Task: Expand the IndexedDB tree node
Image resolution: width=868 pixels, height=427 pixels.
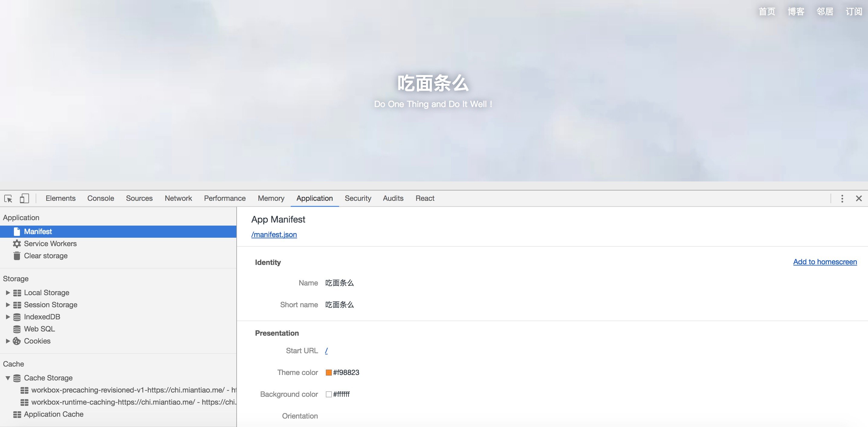Action: pyautogui.click(x=8, y=317)
